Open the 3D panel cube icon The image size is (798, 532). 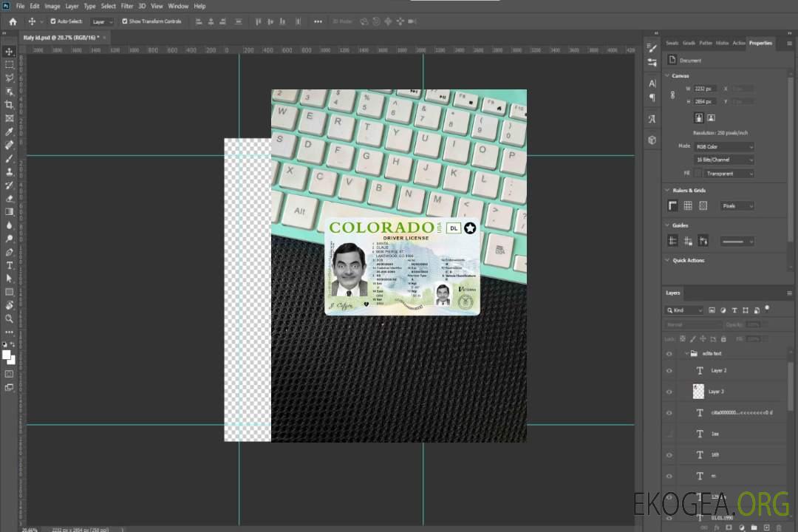click(x=652, y=140)
